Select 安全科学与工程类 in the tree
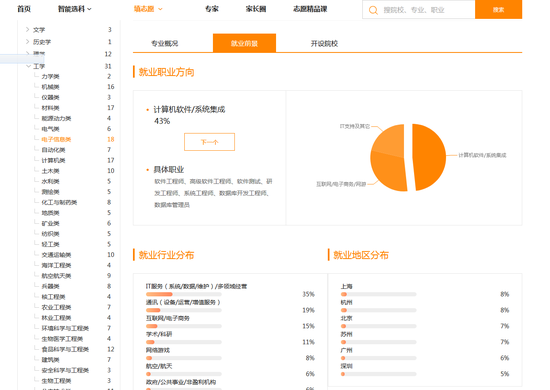 [65, 370]
